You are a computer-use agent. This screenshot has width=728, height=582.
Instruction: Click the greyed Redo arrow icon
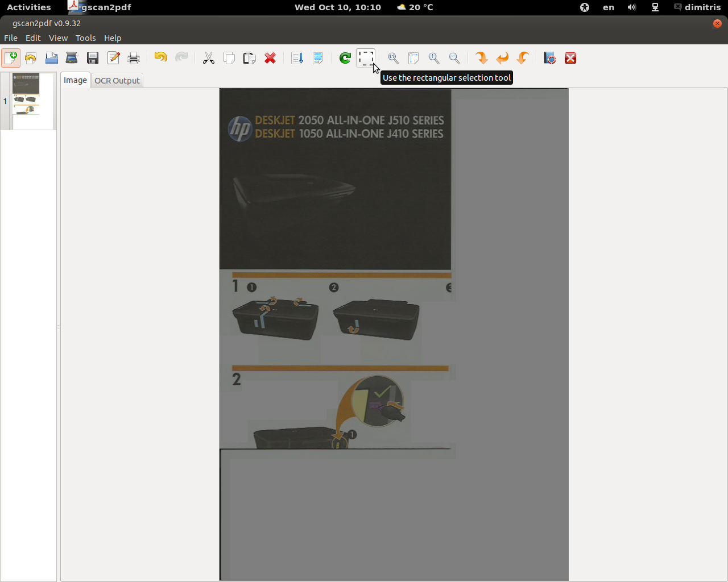(x=181, y=57)
